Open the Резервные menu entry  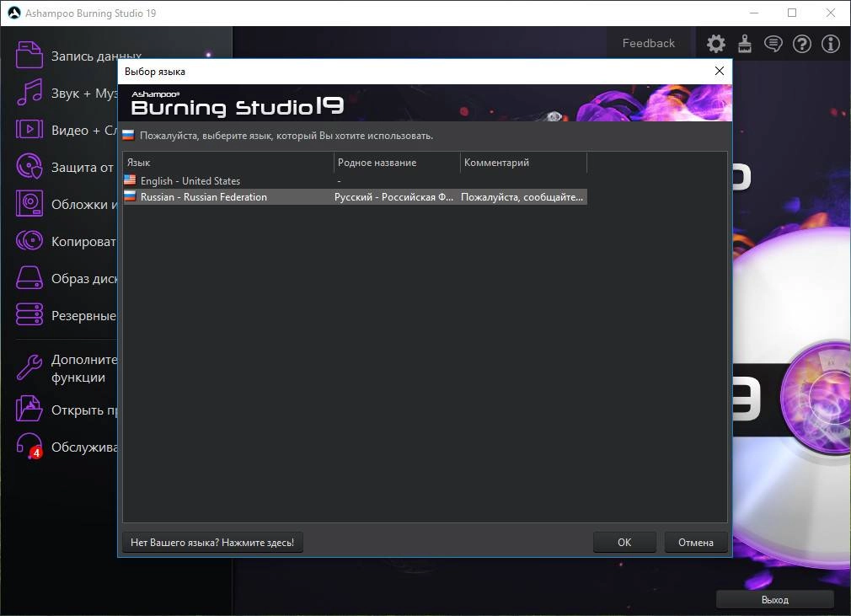coord(84,315)
